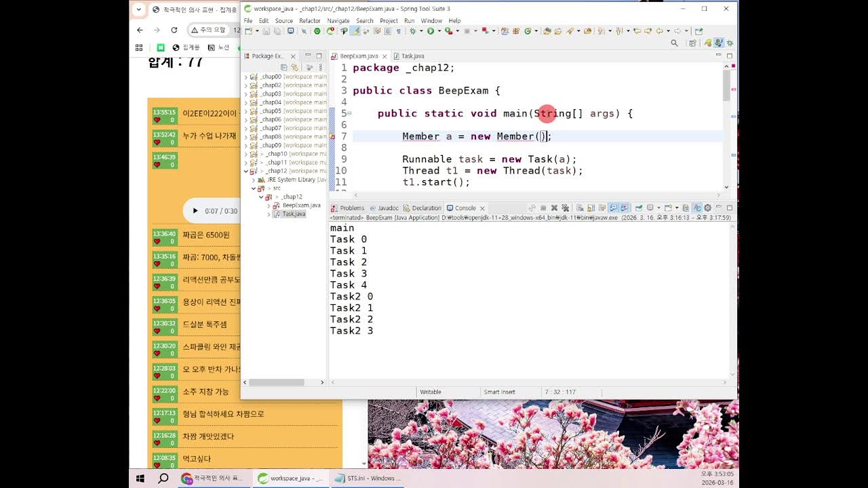Open the Navigate menu
The height and width of the screenshot is (488, 868).
338,20
